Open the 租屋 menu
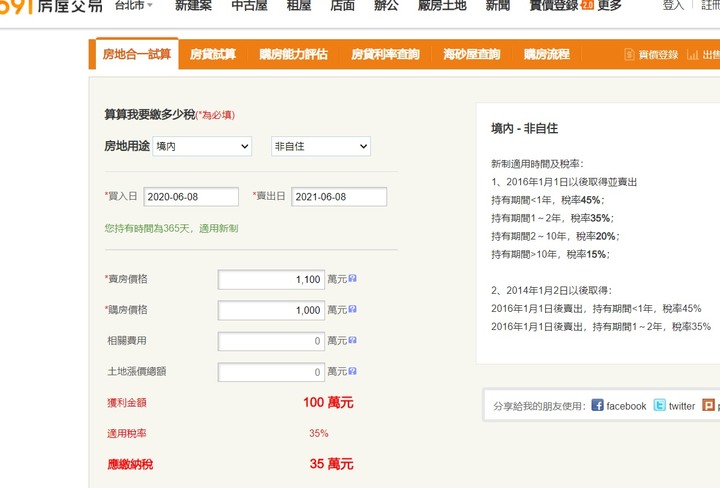The width and height of the screenshot is (720, 488). pyautogui.click(x=299, y=6)
